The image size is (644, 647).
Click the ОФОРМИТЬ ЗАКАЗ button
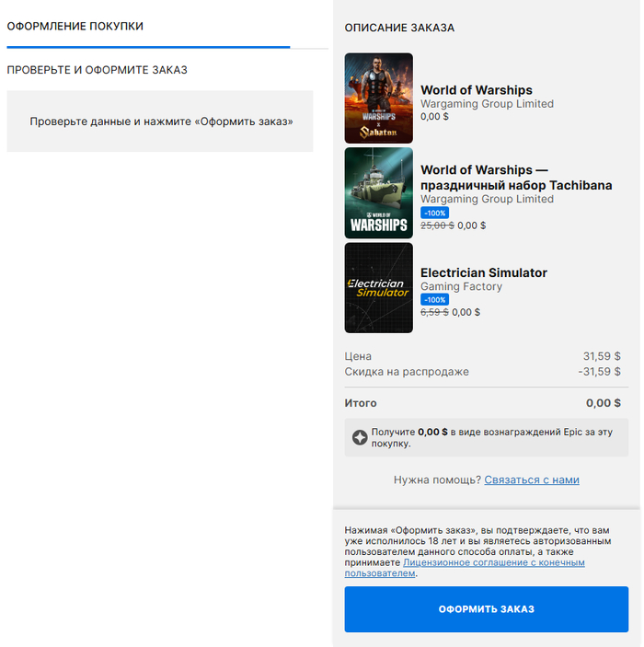click(486, 608)
